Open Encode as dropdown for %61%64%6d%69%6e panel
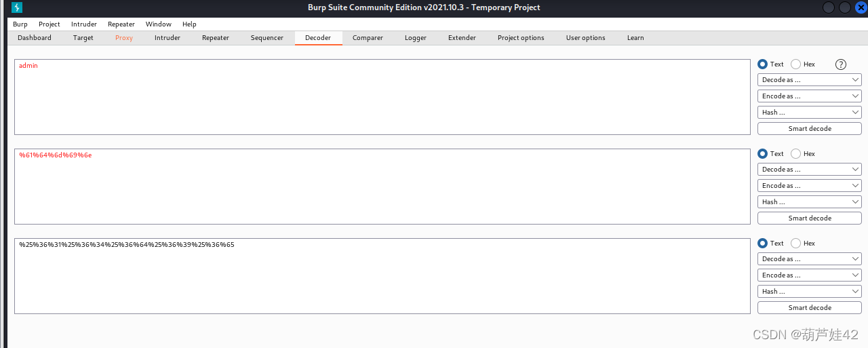Viewport: 868px width, 348px height. [x=810, y=186]
